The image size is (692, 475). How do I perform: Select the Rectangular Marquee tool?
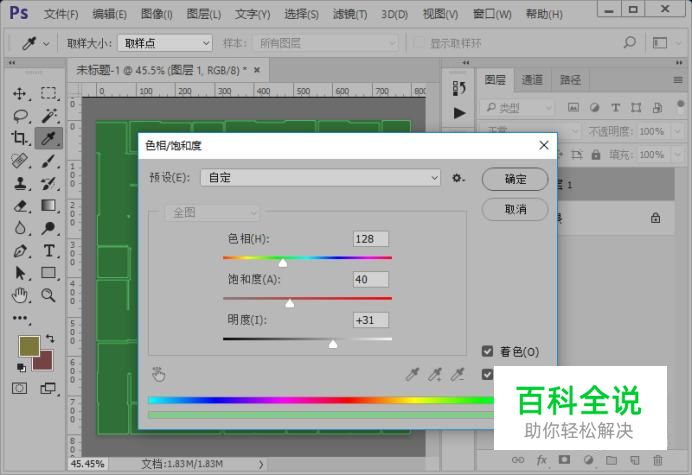pos(49,93)
